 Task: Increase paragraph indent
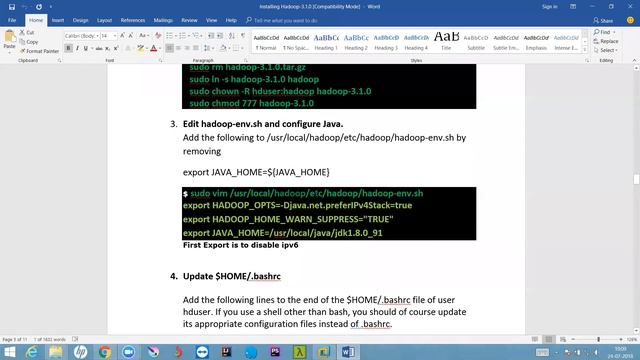[x=220, y=36]
